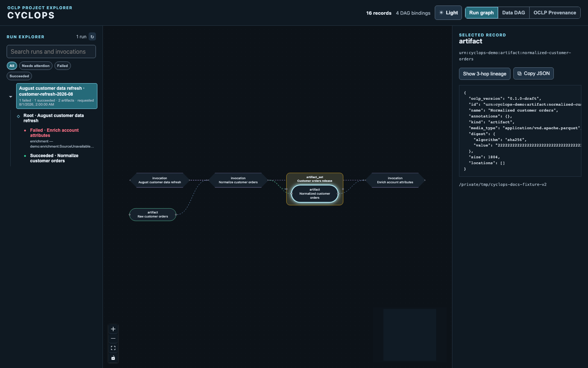This screenshot has width=588, height=368.
Task: Click the graph minimap overview
Action: (410, 335)
